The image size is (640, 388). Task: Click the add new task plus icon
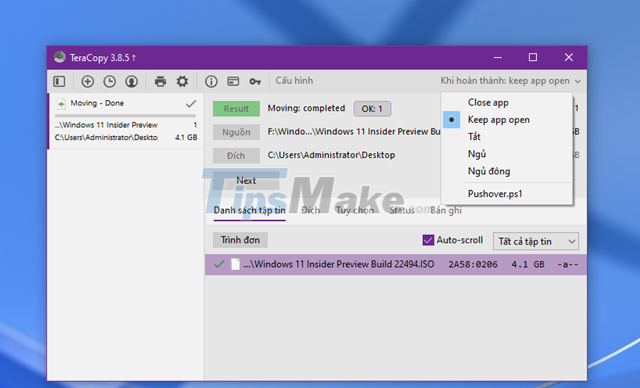(87, 82)
